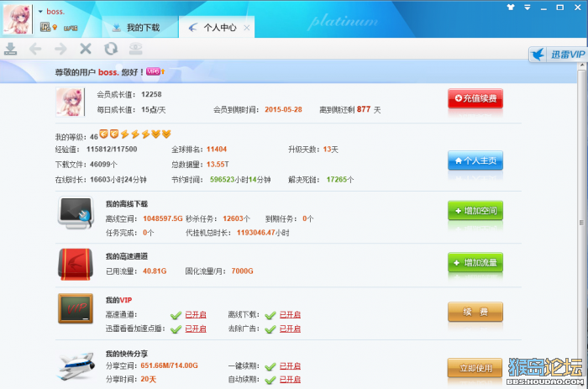Click the offline space value 1048597.5G
The width and height of the screenshot is (588, 389).
tap(163, 218)
